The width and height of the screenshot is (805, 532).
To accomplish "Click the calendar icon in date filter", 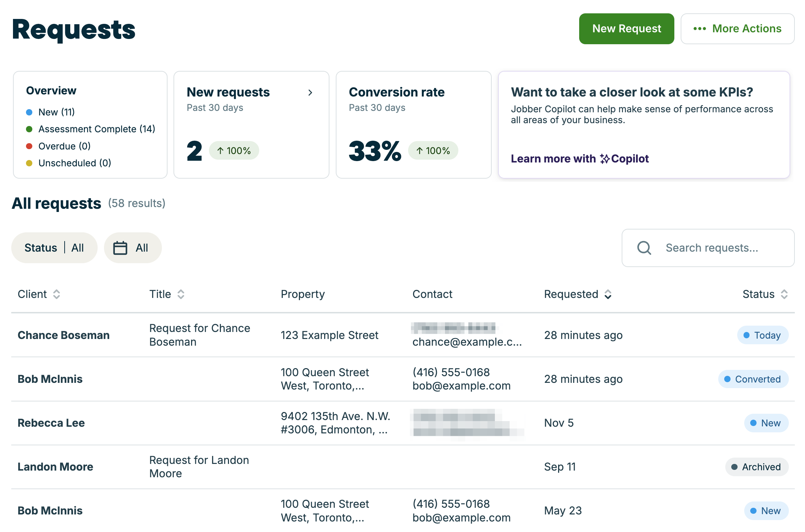I will click(120, 248).
